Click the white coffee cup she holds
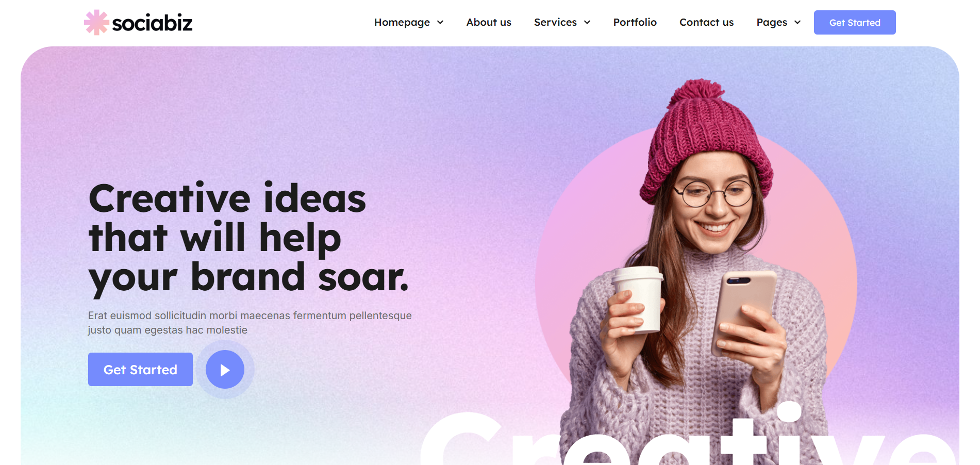The width and height of the screenshot is (980, 465). [638, 300]
